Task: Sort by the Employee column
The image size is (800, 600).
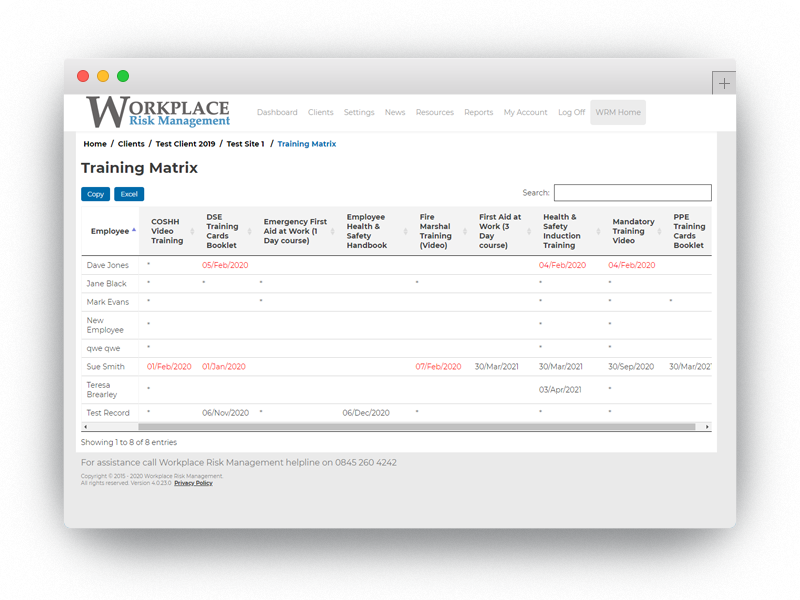Action: (x=110, y=231)
